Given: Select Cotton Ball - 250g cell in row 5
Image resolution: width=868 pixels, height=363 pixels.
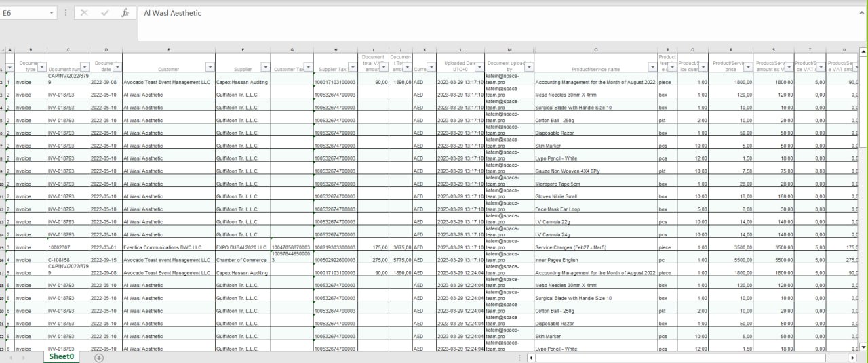Looking at the screenshot, I should coord(595,117).
